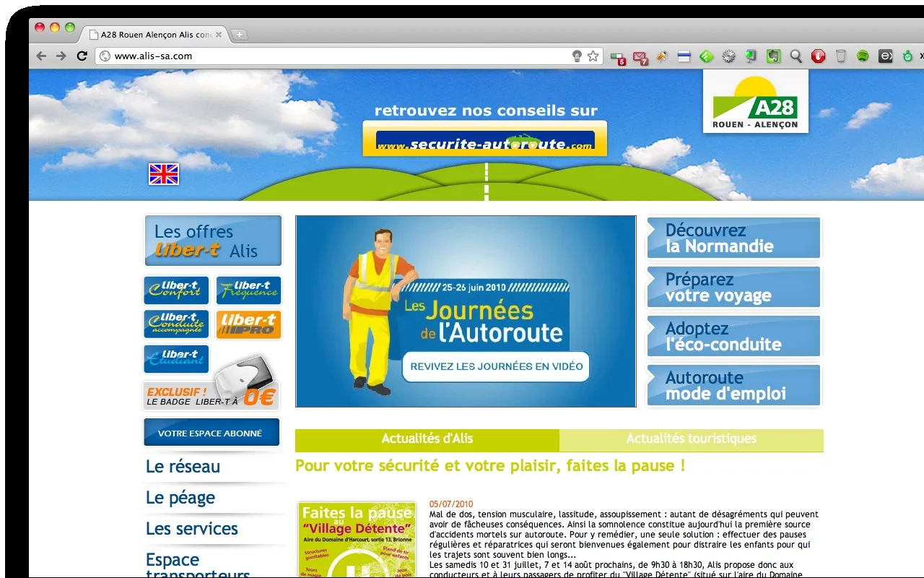
Task: Open the Spotify extension icon
Action: point(863,56)
